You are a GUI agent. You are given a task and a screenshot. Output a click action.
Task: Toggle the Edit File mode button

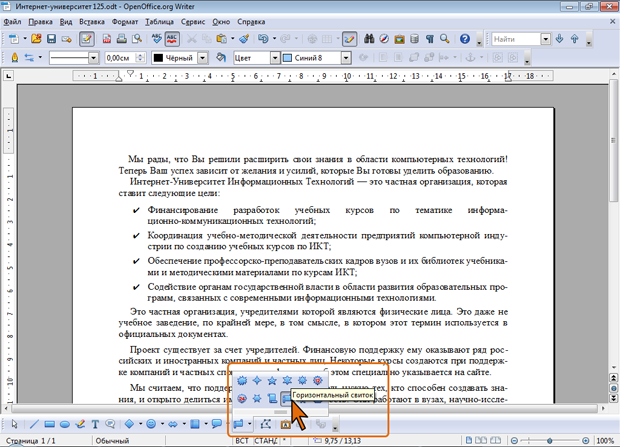coord(86,39)
